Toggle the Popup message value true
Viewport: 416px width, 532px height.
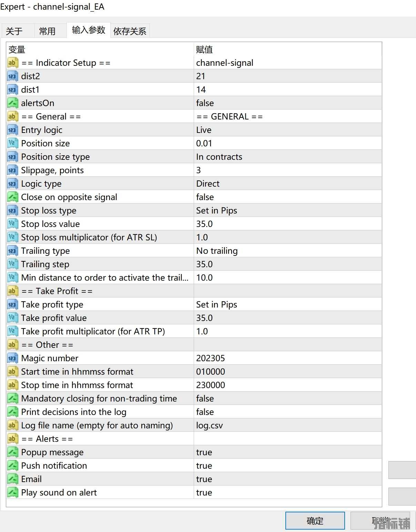204,452
